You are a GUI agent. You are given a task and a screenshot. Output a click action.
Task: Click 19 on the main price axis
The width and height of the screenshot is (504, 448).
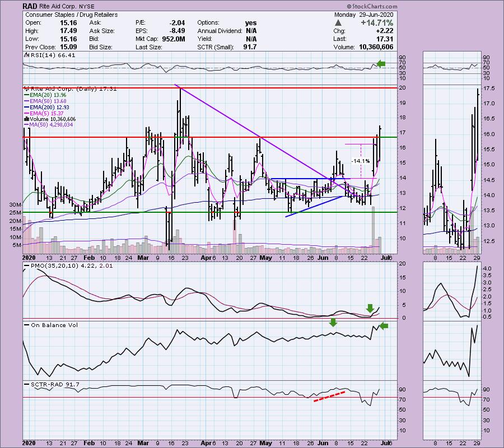(x=402, y=103)
